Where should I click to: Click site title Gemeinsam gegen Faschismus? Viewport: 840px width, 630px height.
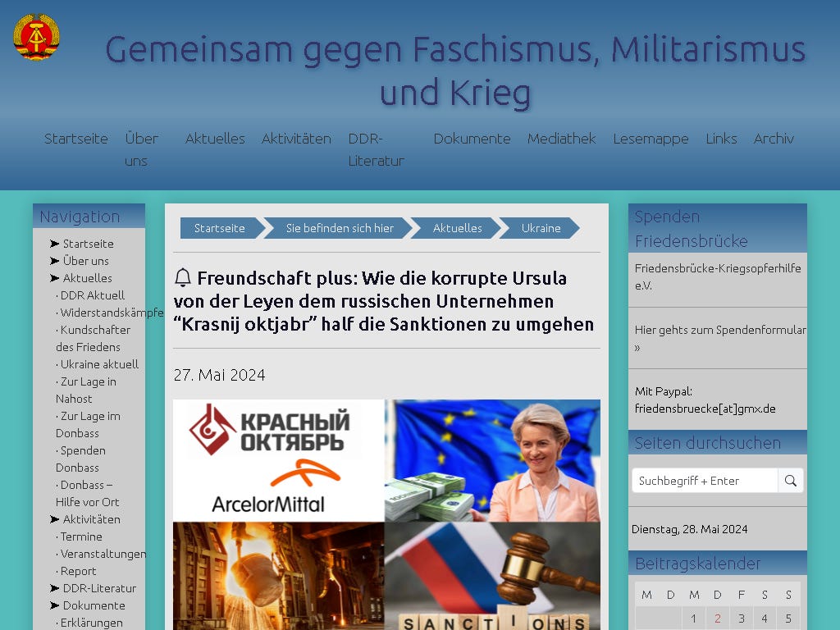click(x=455, y=71)
